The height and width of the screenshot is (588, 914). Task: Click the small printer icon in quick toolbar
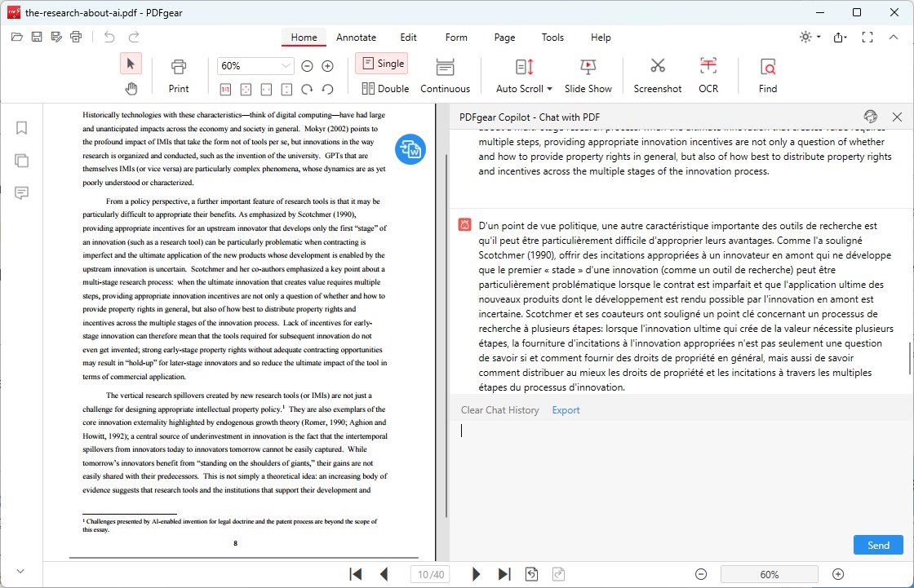point(76,38)
